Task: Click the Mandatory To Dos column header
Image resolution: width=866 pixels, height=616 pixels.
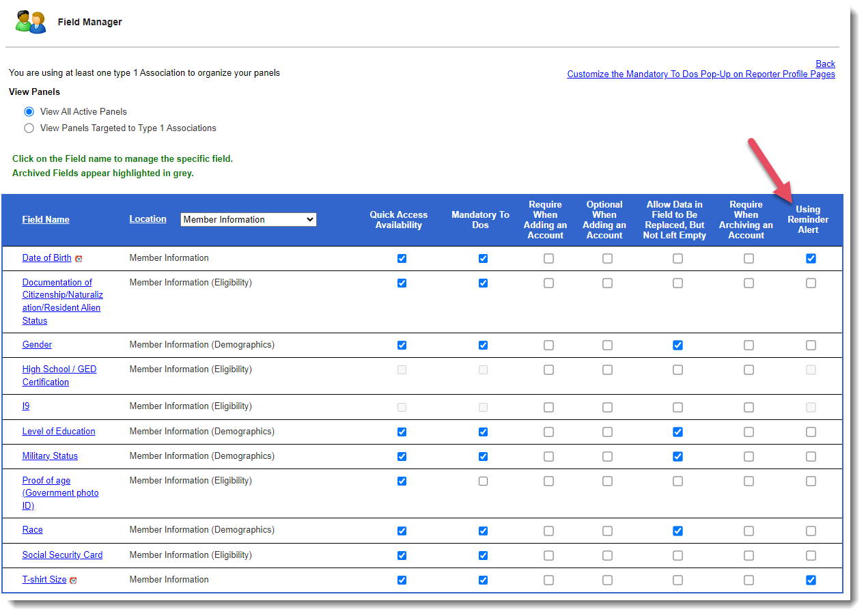Action: [x=480, y=220]
